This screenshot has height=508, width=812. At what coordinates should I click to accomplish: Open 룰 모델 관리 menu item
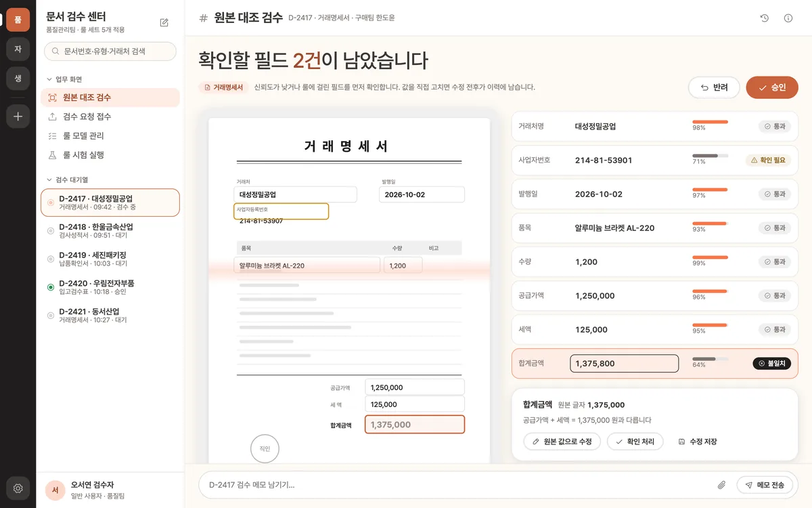click(110, 135)
